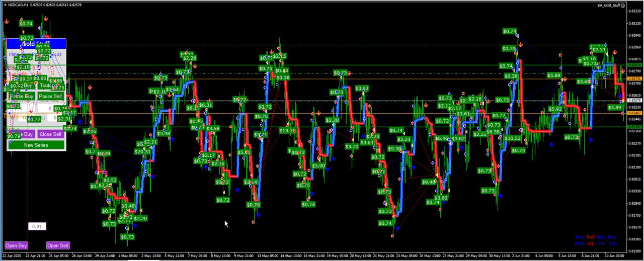Click the $9.46 profit label
Screen dimensions: 644x261
(x=429, y=182)
